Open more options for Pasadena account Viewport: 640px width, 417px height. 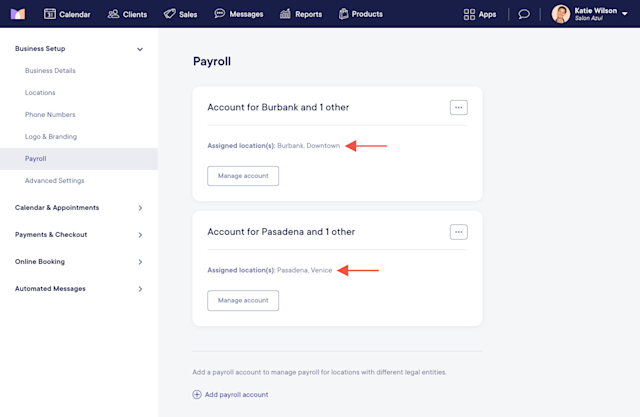pos(458,232)
